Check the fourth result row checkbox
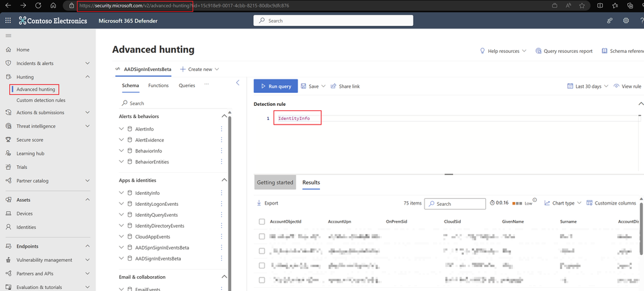 261,280
